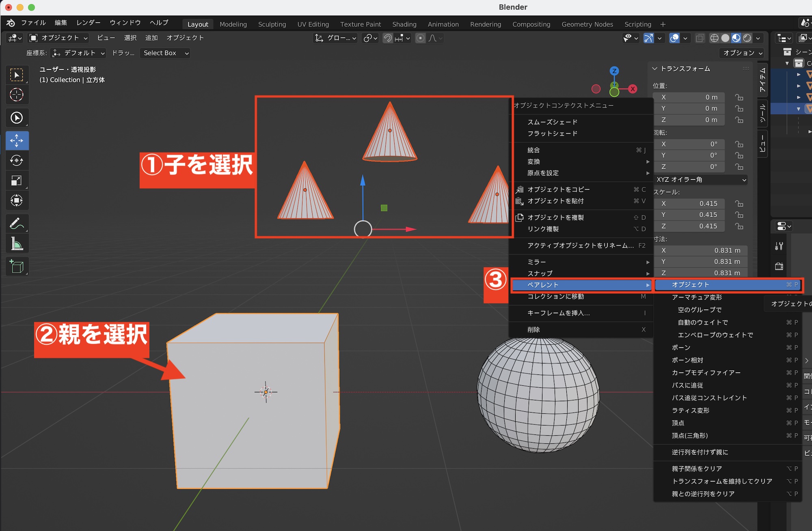
Task: Click the オプション button in header
Action: [742, 53]
